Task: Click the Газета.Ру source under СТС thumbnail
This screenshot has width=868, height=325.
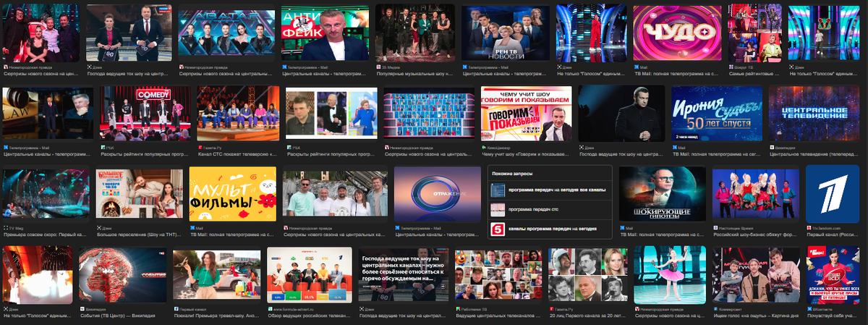Action: (x=212, y=146)
